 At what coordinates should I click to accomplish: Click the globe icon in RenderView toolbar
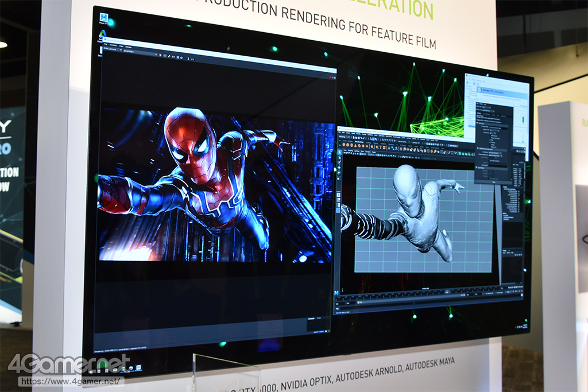point(165,56)
